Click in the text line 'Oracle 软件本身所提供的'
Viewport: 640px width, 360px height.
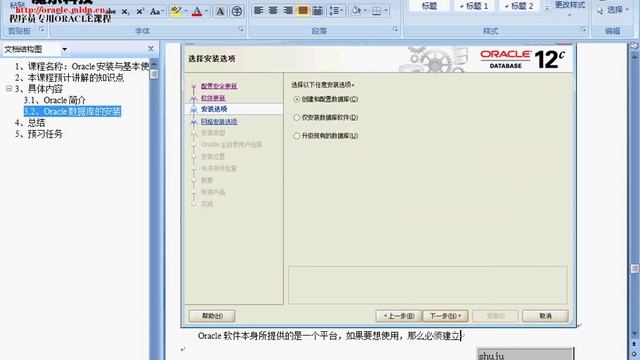coord(329,336)
